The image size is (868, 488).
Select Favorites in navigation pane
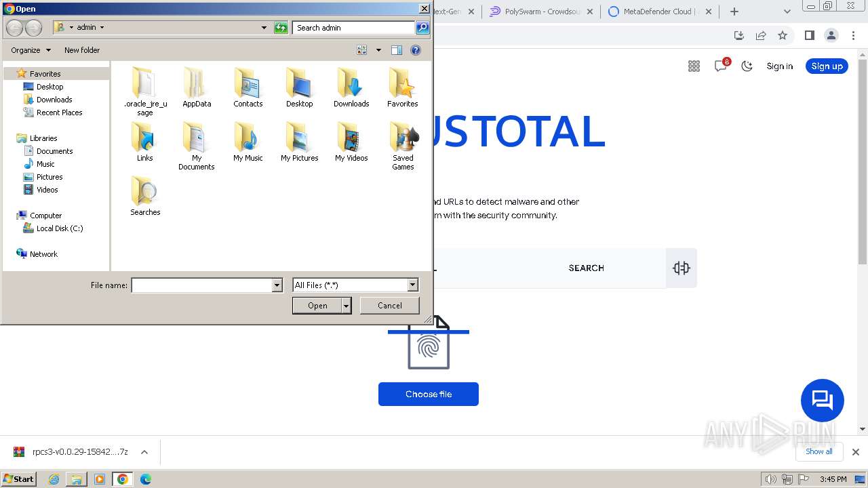point(45,74)
